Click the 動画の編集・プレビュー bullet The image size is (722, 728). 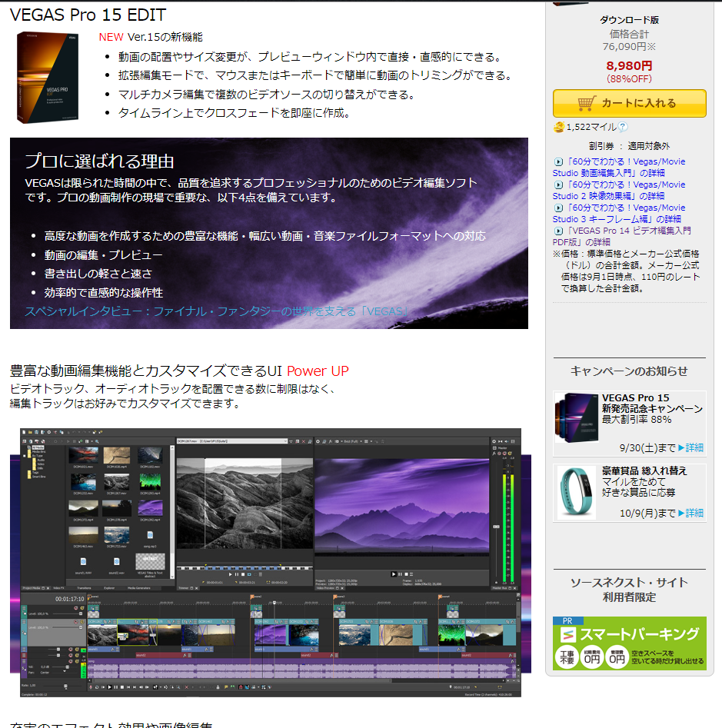click(x=103, y=255)
